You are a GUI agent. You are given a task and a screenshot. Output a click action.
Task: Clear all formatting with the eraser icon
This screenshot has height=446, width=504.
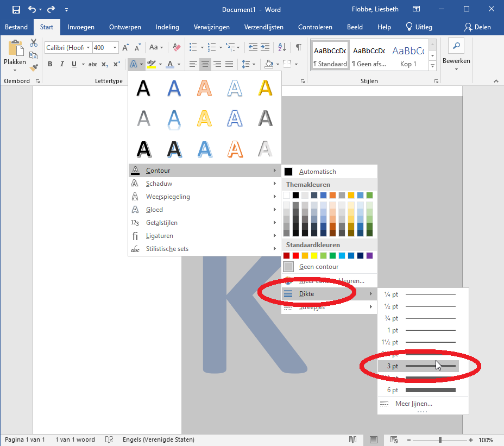point(177,48)
